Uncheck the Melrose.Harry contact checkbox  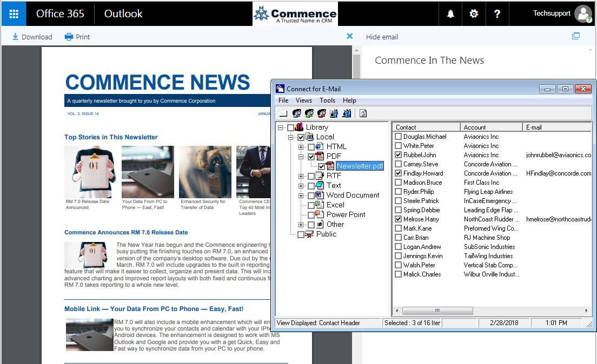(x=398, y=219)
